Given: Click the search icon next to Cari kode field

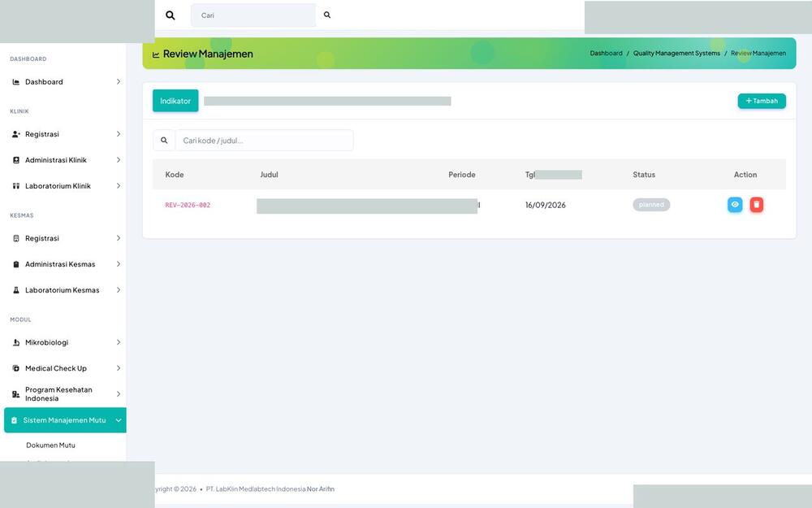Looking at the screenshot, I should point(164,141).
